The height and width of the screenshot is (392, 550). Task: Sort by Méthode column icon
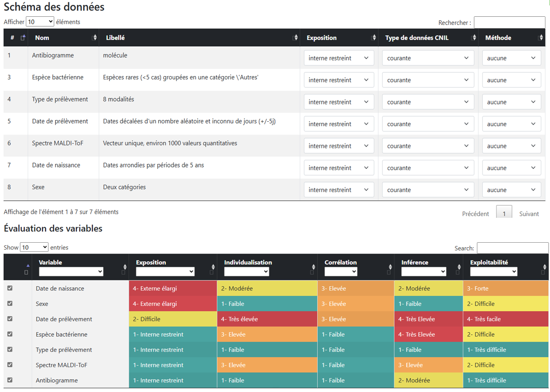(x=540, y=38)
